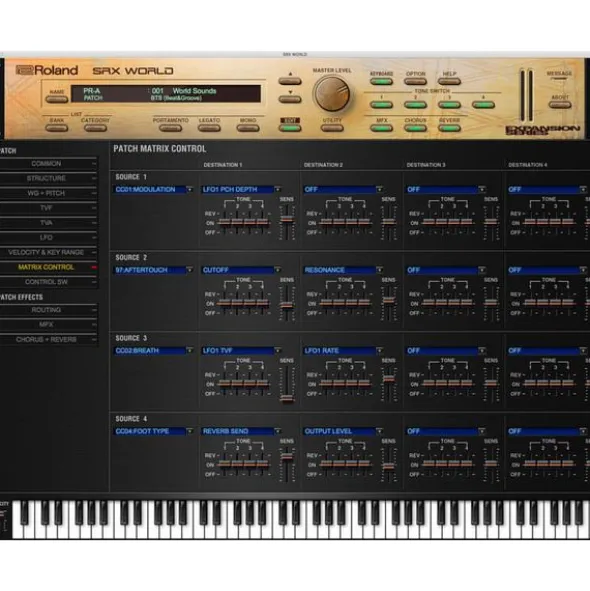Viewport: 590px width, 591px height.
Task: Set Source 3 LFO1 TVF tone 4 switch
Action: [263, 384]
